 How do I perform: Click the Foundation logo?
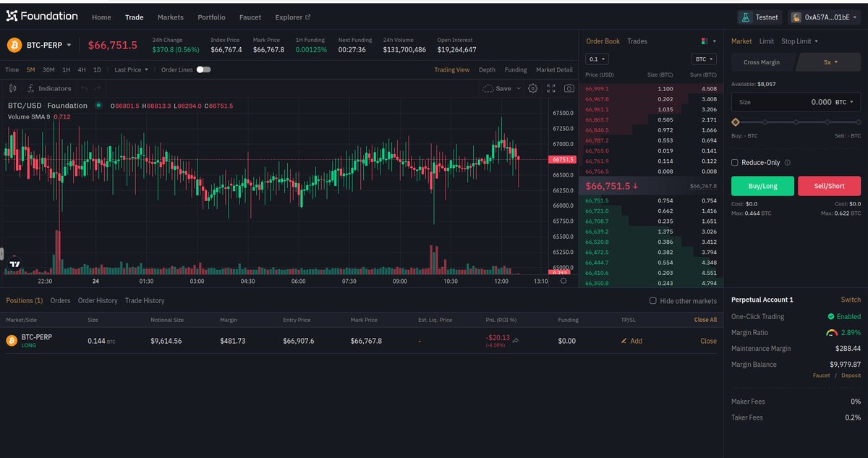[42, 16]
